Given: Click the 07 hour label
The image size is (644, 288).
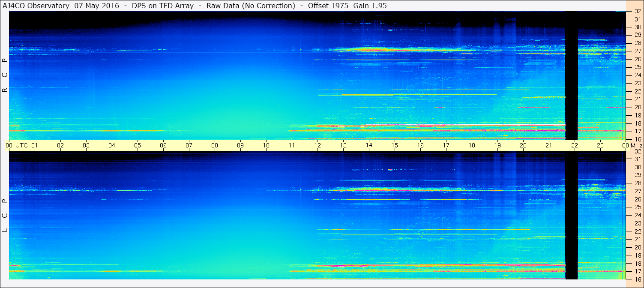Looking at the screenshot, I should (189, 145).
